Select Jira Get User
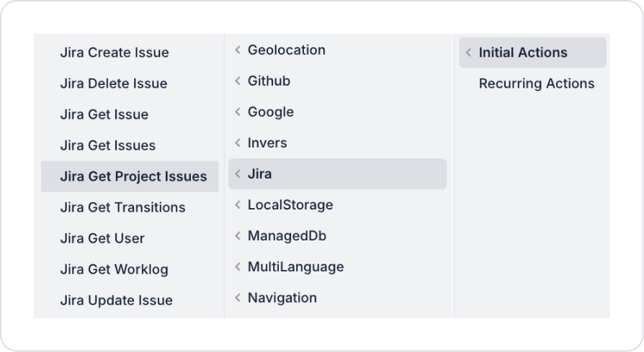The width and height of the screenshot is (644, 352). pos(102,238)
